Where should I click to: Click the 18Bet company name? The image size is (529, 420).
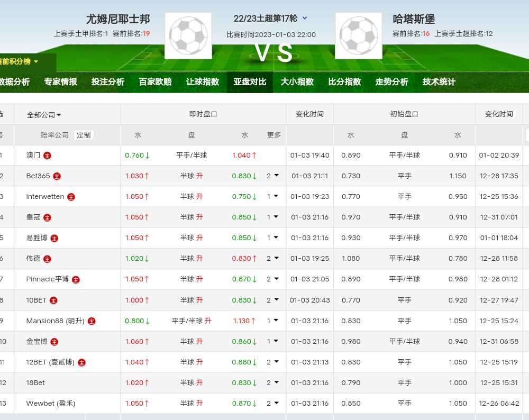[x=35, y=383]
